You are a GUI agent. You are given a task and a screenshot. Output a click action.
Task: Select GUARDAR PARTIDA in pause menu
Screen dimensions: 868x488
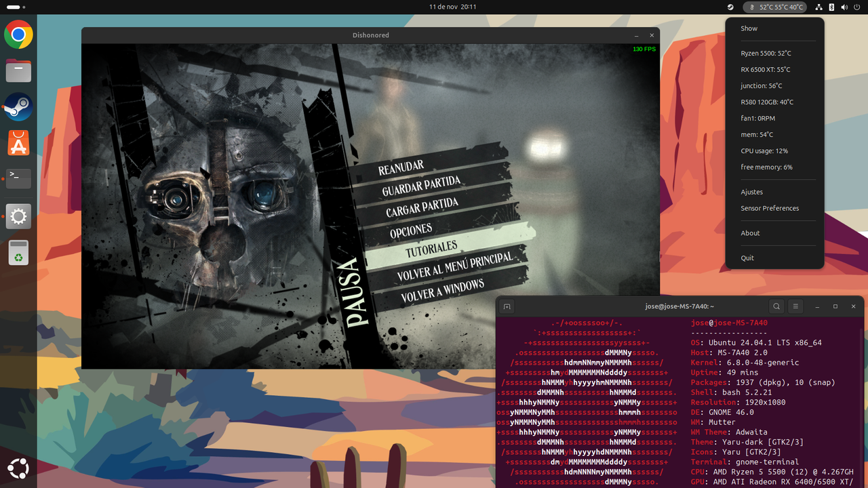coord(421,186)
